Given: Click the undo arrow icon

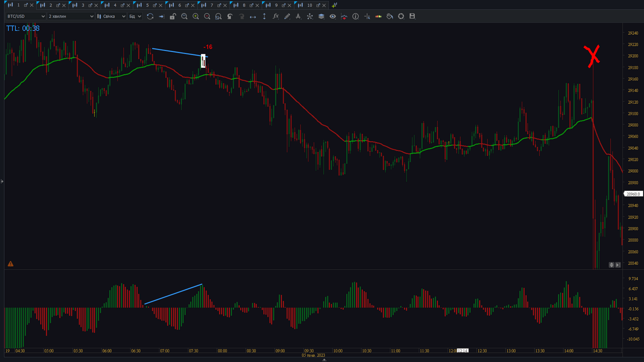Looking at the screenshot, I should [230, 16].
